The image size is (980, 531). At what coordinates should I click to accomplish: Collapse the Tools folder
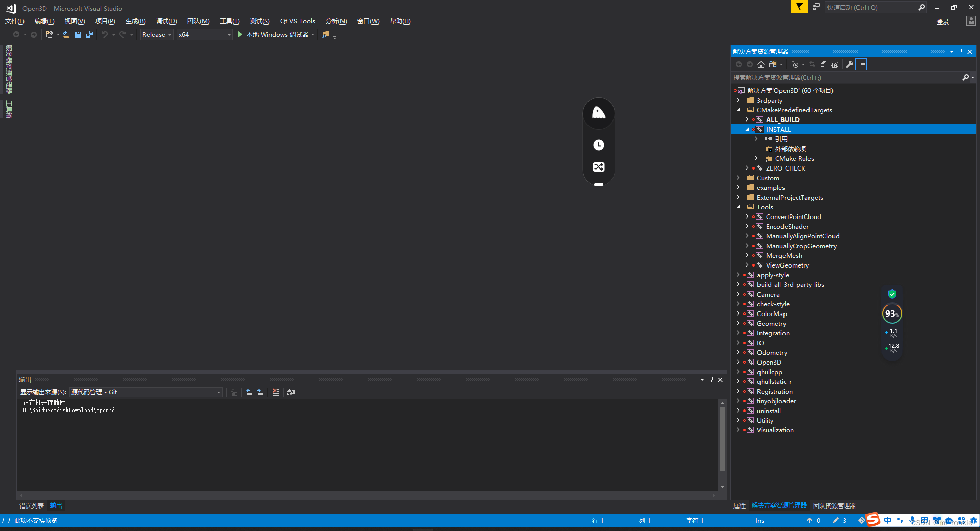click(x=738, y=207)
